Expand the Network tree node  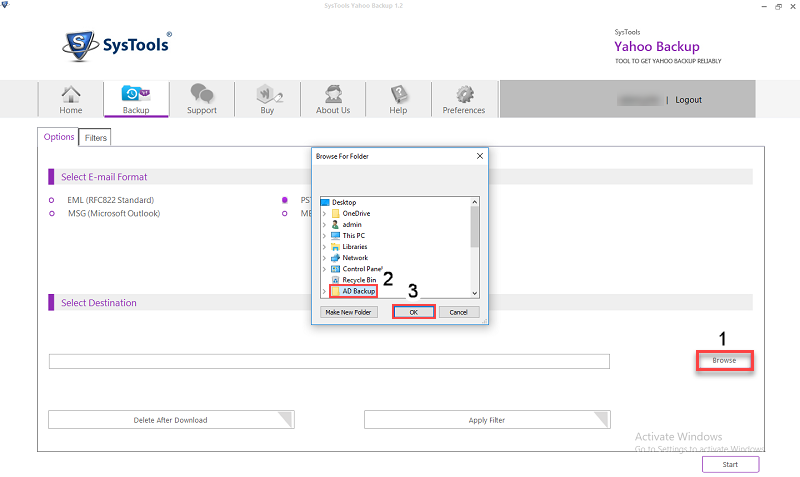pos(324,258)
